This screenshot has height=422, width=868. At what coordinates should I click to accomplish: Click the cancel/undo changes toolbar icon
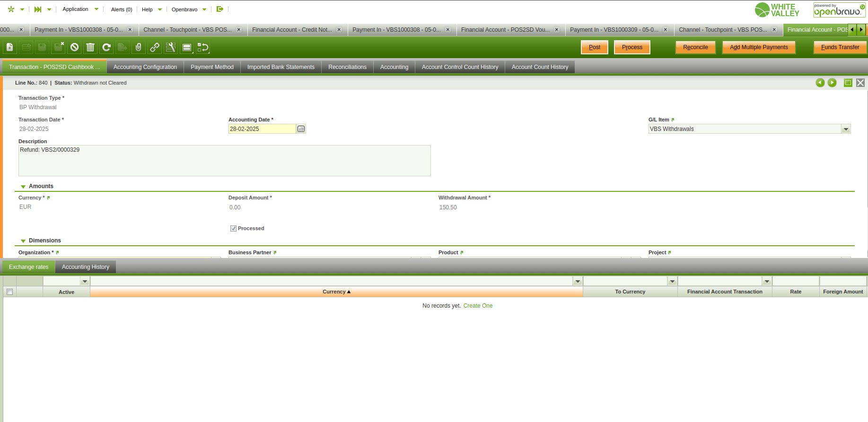point(74,47)
